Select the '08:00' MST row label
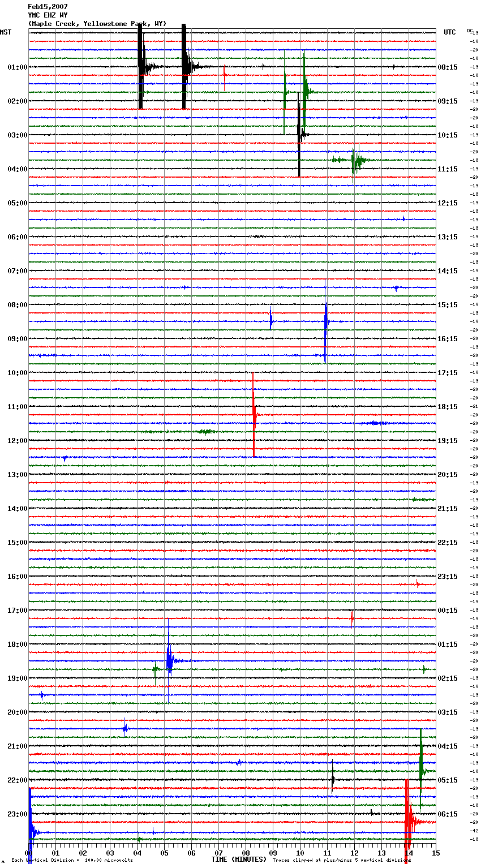The width and height of the screenshot is (481, 868). [18, 305]
